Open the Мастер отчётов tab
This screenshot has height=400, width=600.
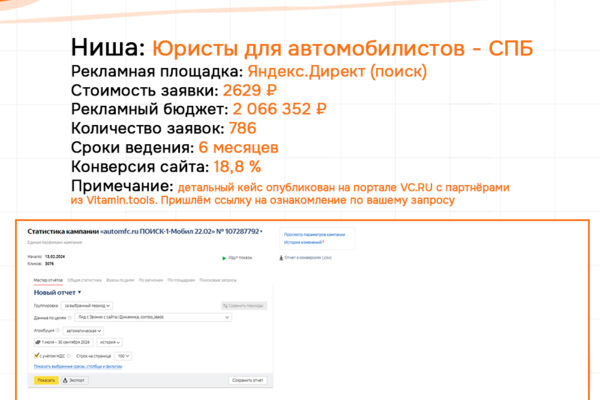pos(48,280)
